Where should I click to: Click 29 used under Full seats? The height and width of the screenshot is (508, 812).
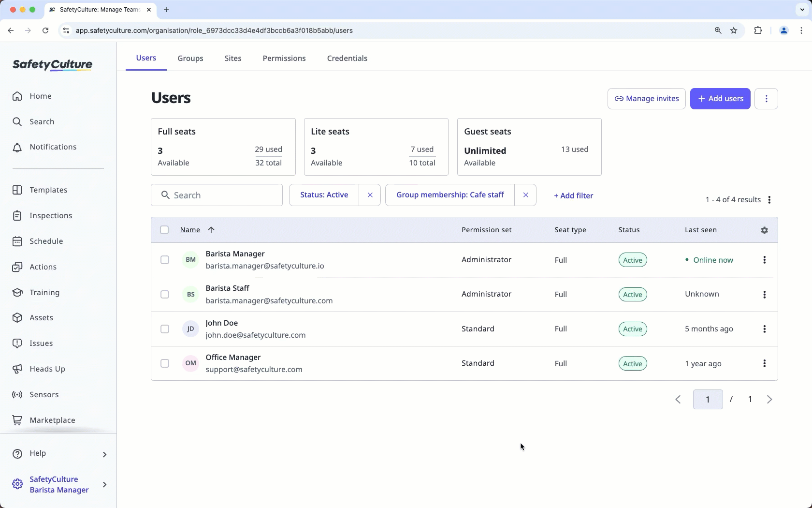coord(268,149)
